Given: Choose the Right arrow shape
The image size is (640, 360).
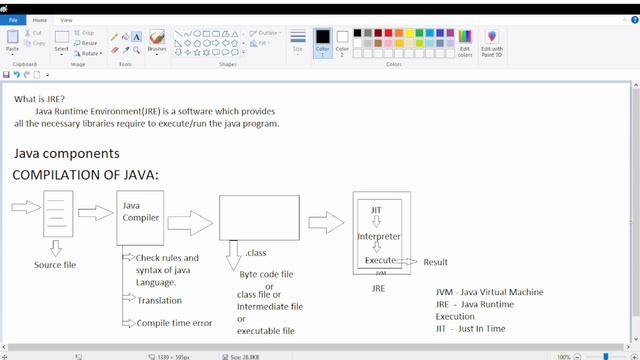Looking at the screenshot, I should pos(216,43).
